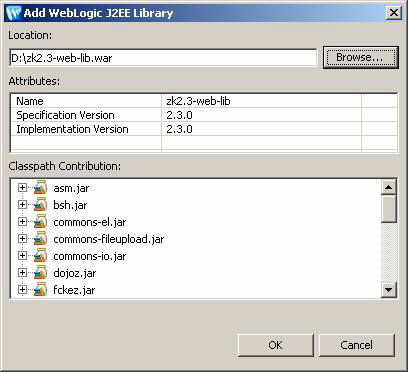Expand the asm.jar tree node
The height and width of the screenshot is (372, 408).
(22, 187)
